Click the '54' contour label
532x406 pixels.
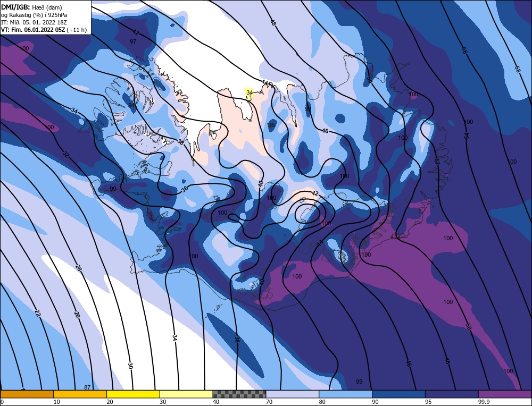(467, 136)
